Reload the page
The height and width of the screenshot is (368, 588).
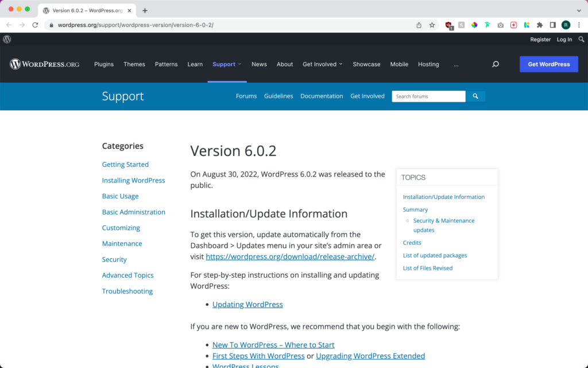point(36,25)
